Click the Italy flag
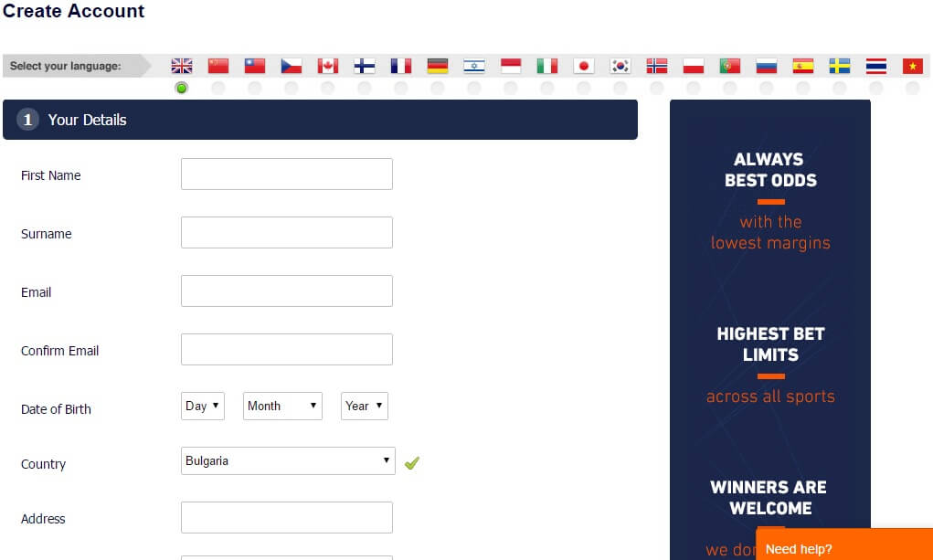Viewport: 933px width, 560px height. pos(546,66)
